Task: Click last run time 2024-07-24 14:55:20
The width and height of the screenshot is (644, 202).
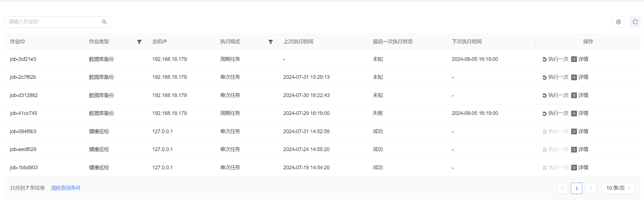Action: point(307,149)
